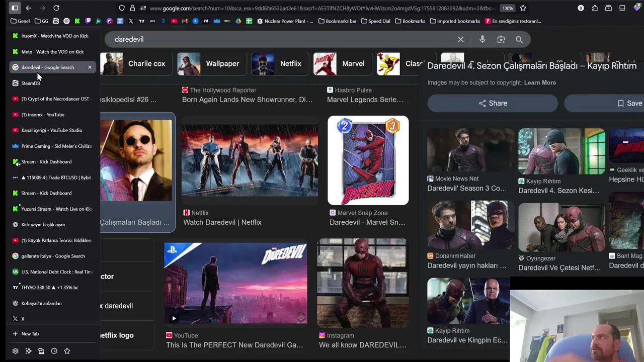Switch to Trade BTCUSD Bybit tab
Screen dimensions: 644x362
click(x=52, y=177)
